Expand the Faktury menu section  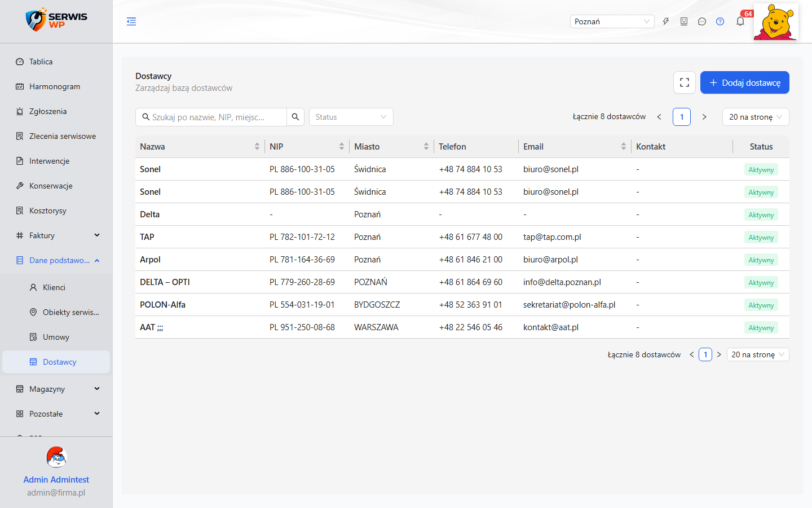[x=56, y=235]
